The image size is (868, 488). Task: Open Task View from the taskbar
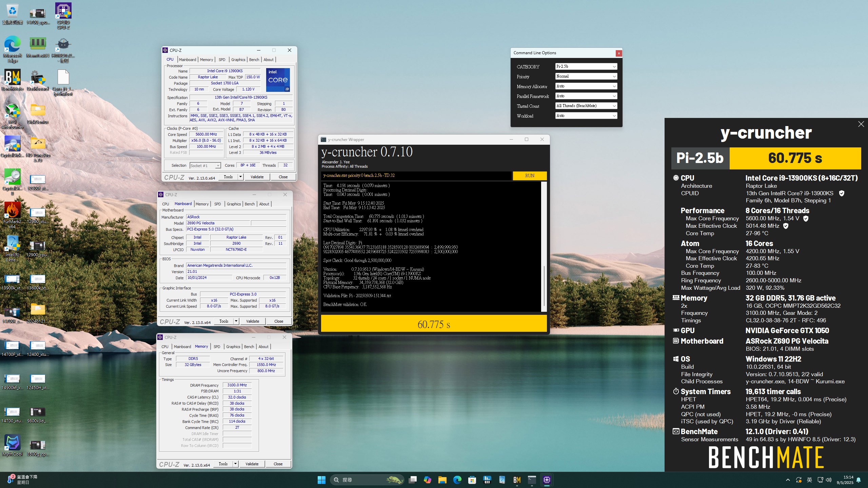click(413, 480)
